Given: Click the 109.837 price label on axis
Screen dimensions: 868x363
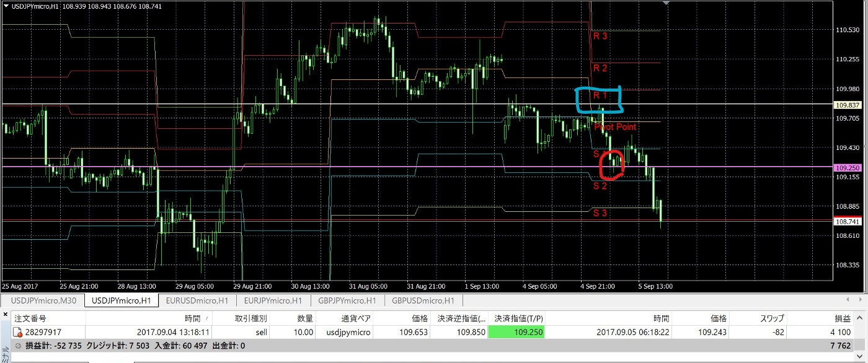Looking at the screenshot, I should (x=847, y=105).
